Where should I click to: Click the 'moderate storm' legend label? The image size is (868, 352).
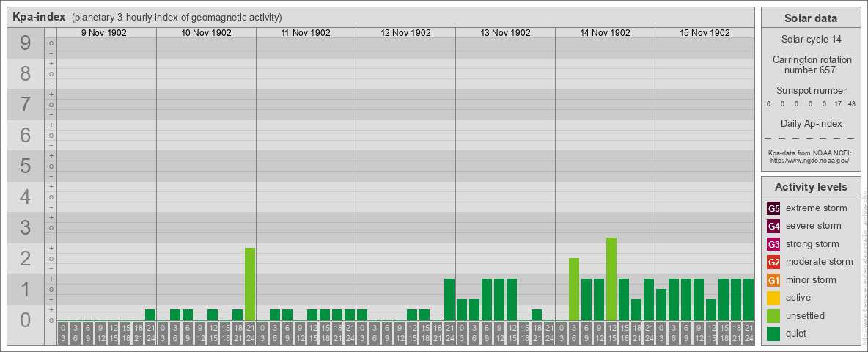(x=820, y=262)
